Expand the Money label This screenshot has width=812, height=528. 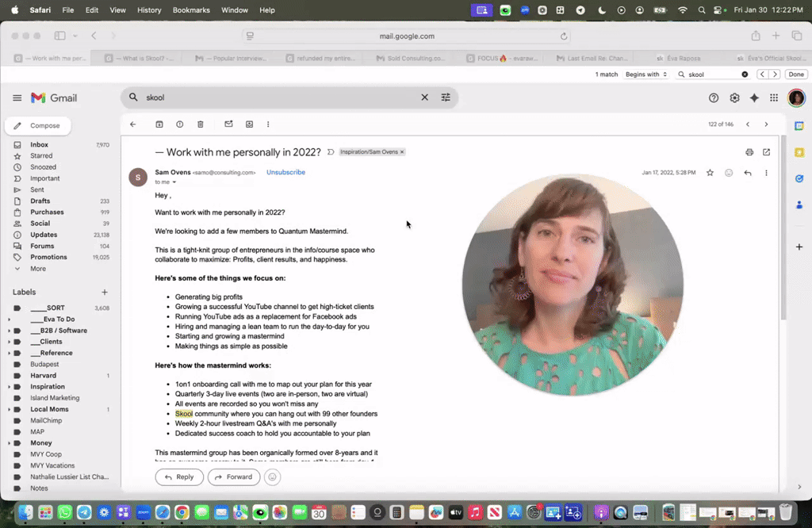coord(9,443)
